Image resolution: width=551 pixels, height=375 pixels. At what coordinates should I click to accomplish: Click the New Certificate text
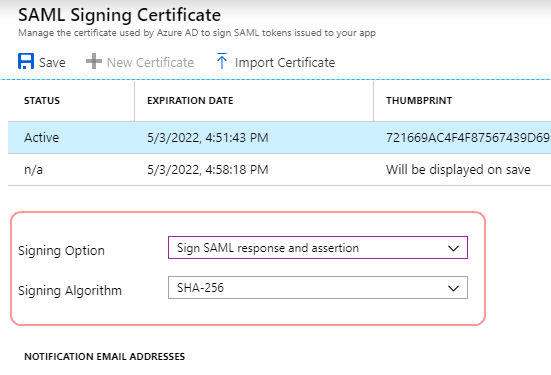click(x=150, y=63)
